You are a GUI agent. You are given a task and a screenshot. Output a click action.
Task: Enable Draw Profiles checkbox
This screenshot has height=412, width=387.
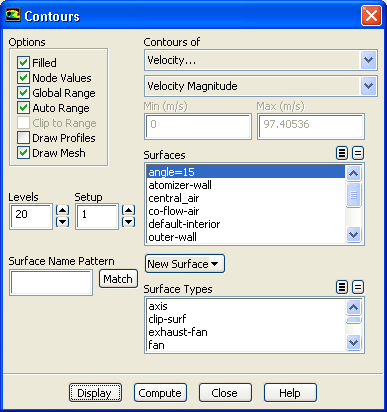pos(23,138)
